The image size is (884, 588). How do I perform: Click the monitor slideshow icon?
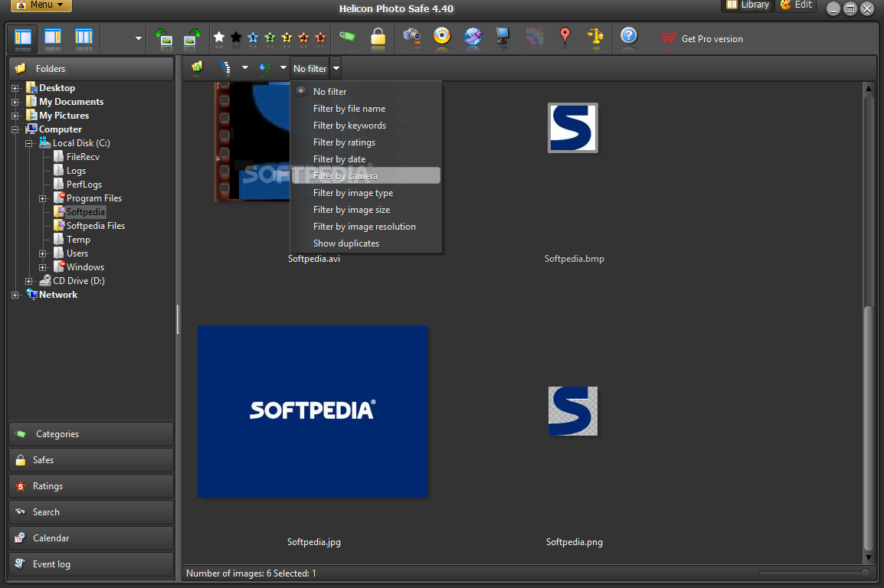click(x=503, y=37)
